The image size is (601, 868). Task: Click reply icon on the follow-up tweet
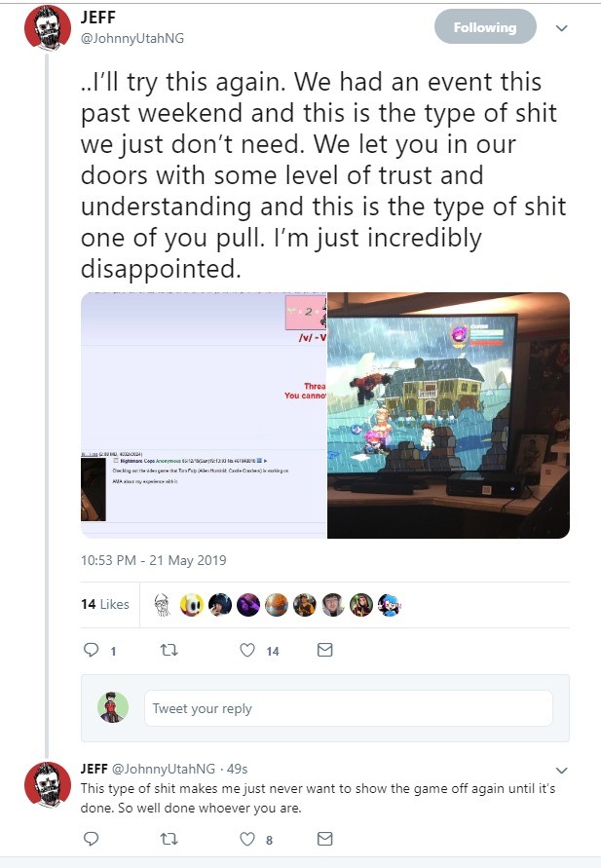pos(91,839)
